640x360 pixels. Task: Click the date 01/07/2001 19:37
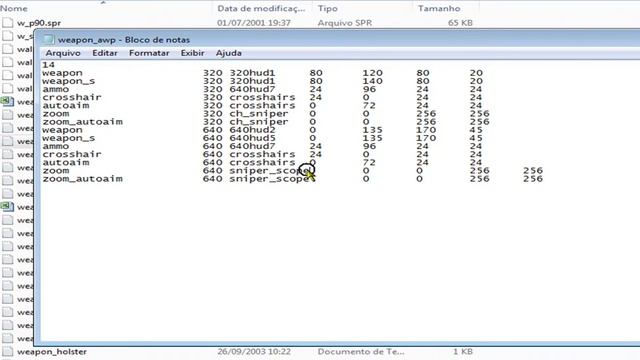(x=253, y=23)
